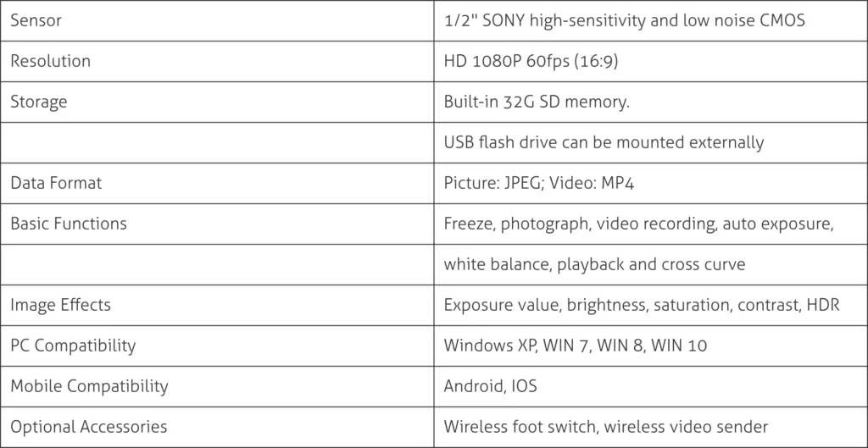Viewport: 868px width, 448px height.
Task: Select the SONY CMOS sensor description text
Action: pos(624,20)
